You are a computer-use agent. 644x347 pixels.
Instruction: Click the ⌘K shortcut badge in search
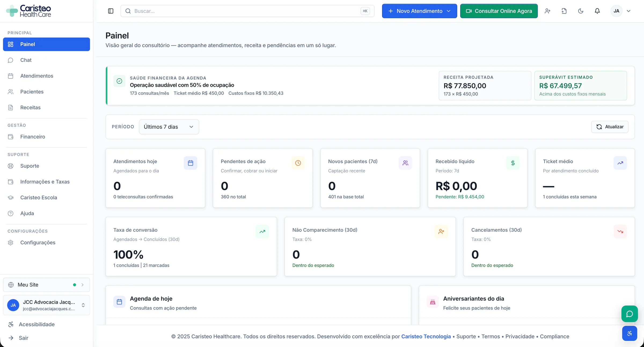pos(365,11)
